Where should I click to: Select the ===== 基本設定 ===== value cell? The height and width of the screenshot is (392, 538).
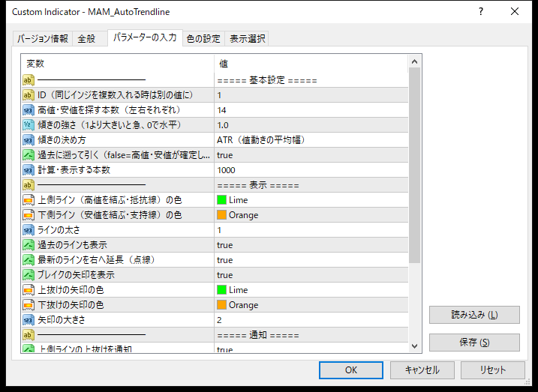311,80
